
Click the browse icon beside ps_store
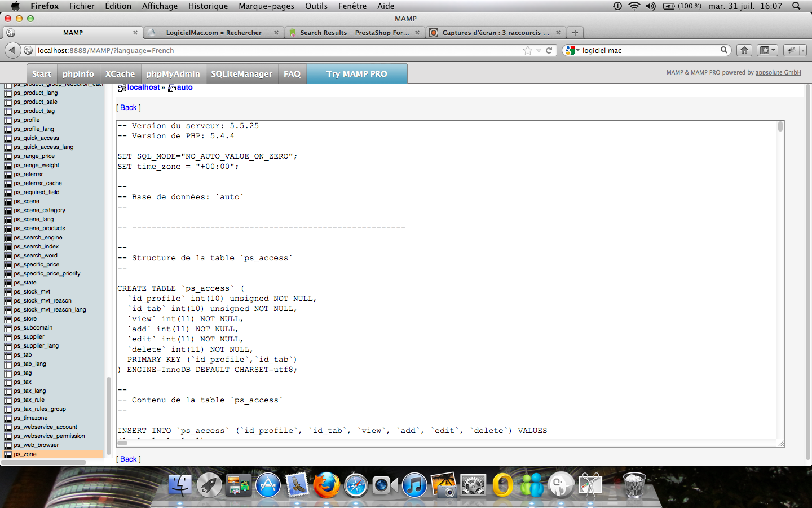7,319
